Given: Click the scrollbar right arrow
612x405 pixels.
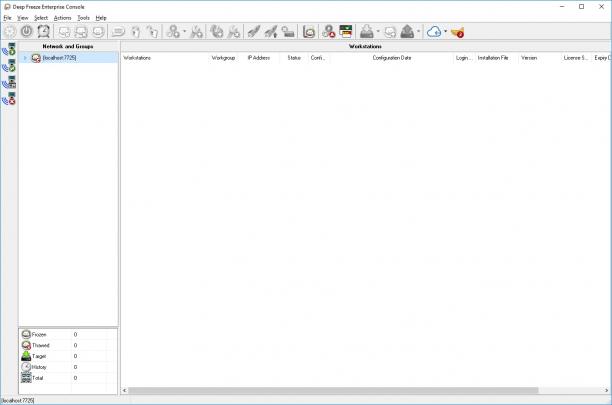Looking at the screenshot, I should [x=607, y=390].
